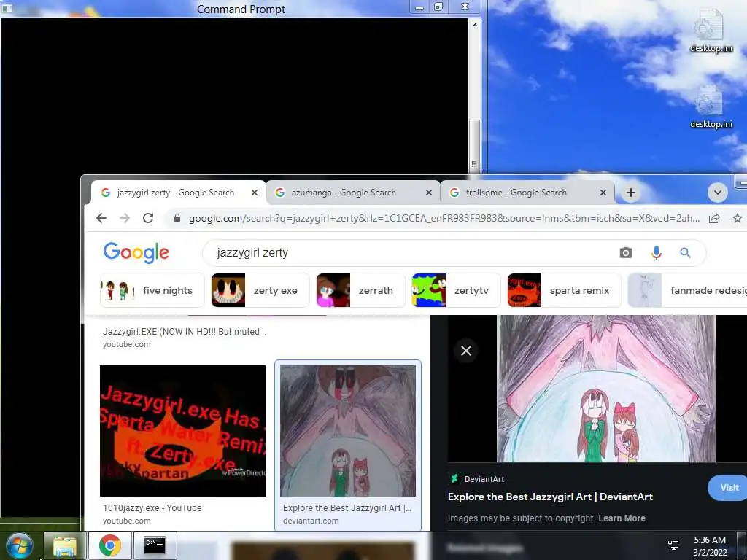Click the blue Visit button

[728, 488]
